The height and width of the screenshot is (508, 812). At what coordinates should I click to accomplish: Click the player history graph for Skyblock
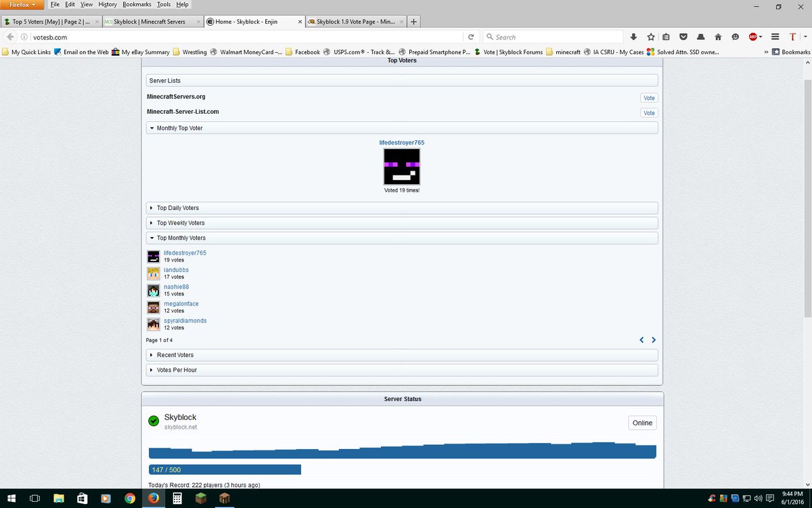coord(403,450)
